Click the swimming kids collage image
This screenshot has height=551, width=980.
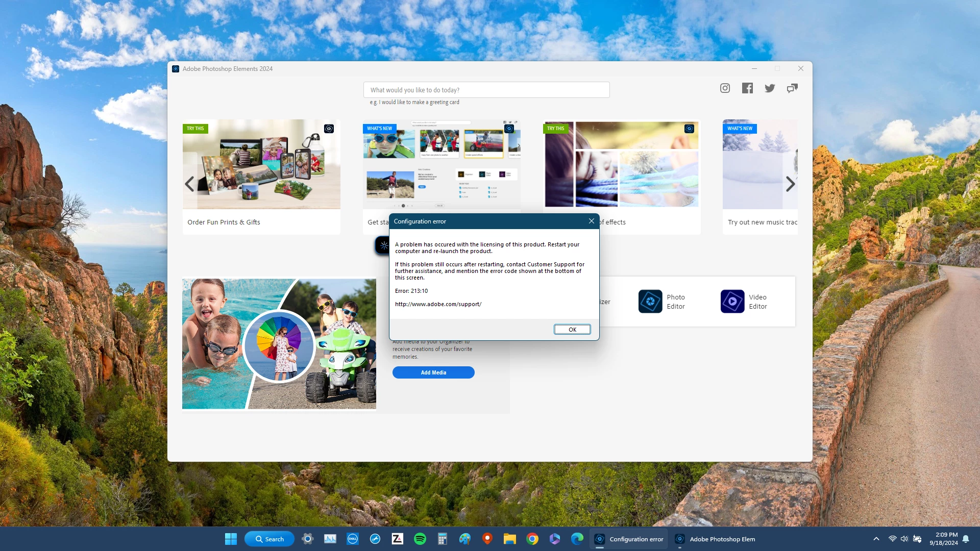(x=279, y=343)
